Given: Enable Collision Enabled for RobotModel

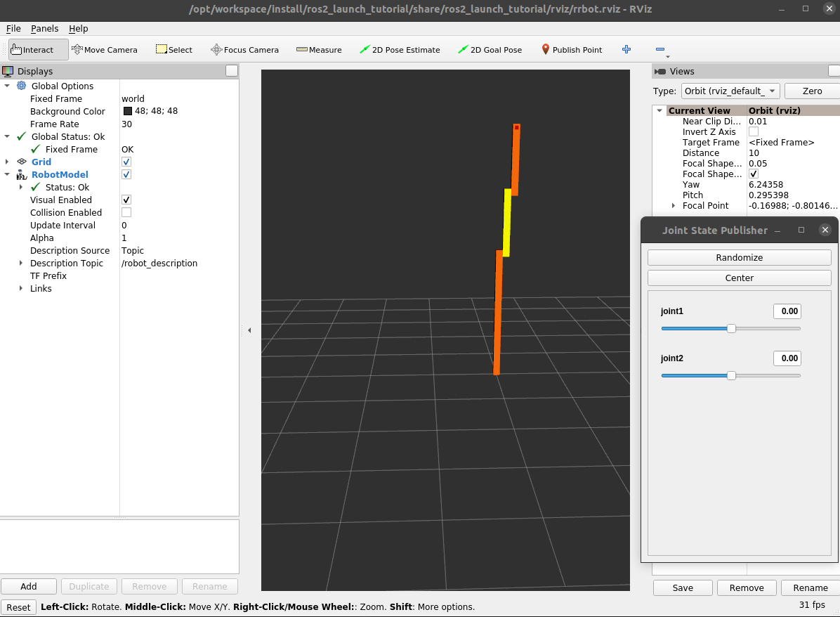Looking at the screenshot, I should pyautogui.click(x=125, y=212).
